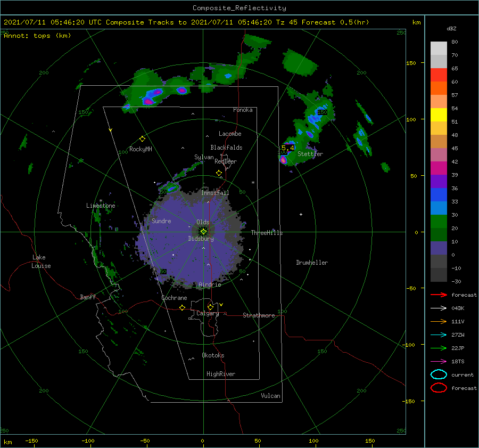This screenshot has width=479, height=448.
Task: Click the dBZ legend heading
Action: pyautogui.click(x=451, y=29)
